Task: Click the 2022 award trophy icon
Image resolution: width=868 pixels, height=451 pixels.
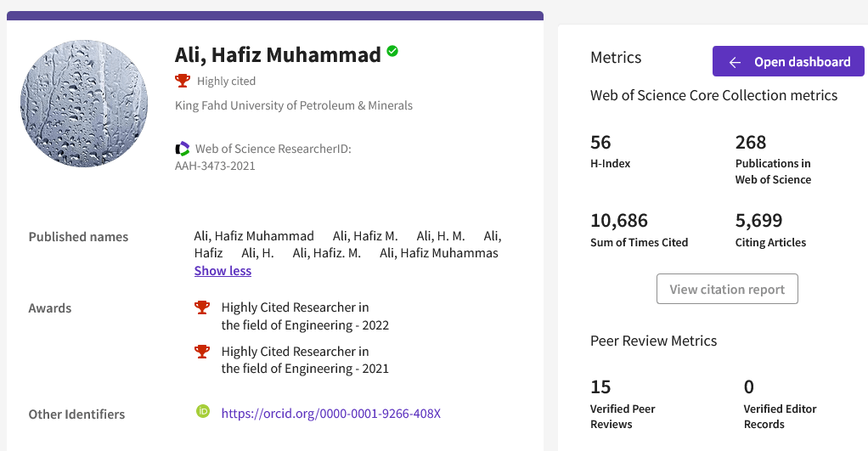Action: [202, 307]
